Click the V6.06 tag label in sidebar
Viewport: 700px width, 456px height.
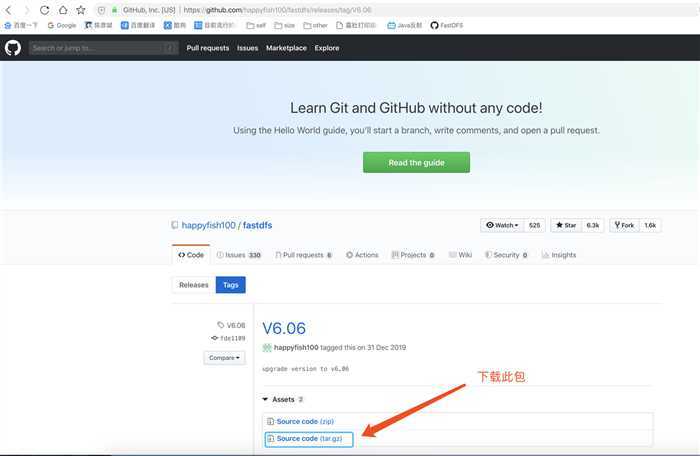point(231,325)
